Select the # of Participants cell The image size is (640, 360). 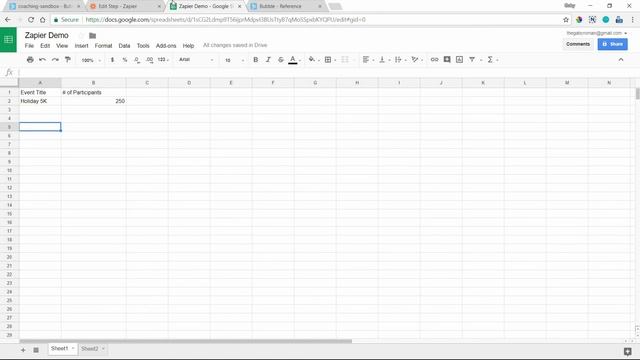pos(93,92)
